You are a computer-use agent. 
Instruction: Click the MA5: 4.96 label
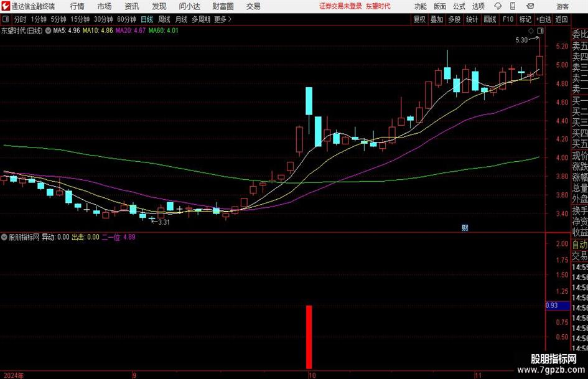[67, 30]
